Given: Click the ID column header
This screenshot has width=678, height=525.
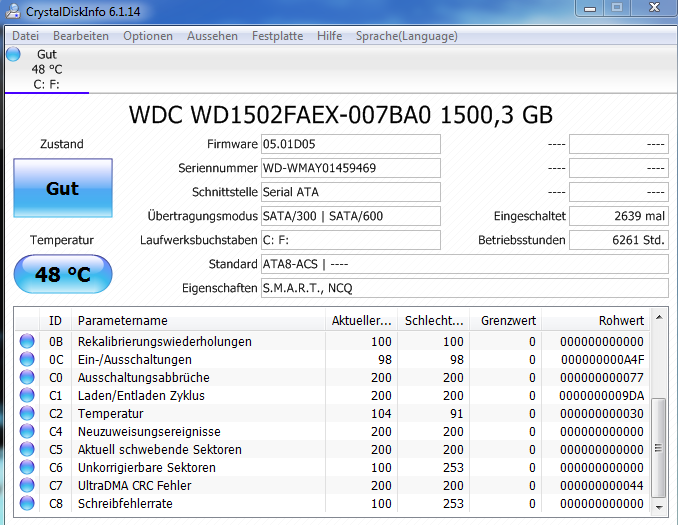Looking at the screenshot, I should (55, 320).
